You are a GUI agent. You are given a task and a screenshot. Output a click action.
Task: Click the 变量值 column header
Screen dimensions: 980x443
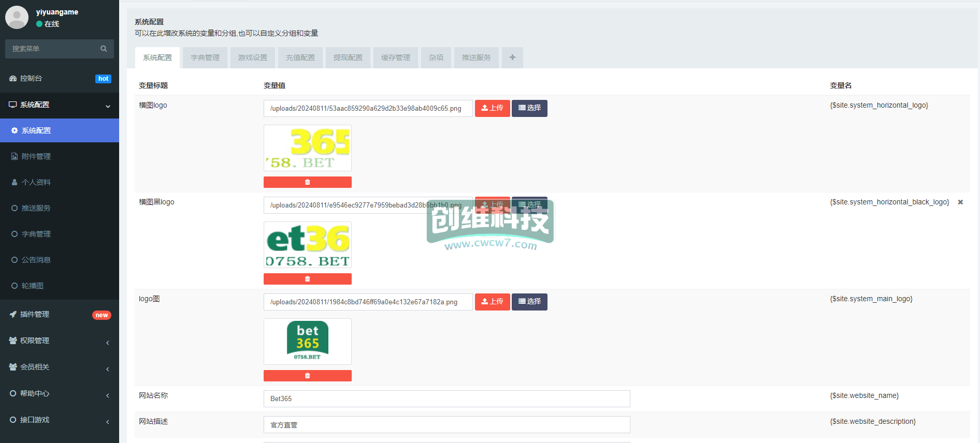[x=275, y=85]
